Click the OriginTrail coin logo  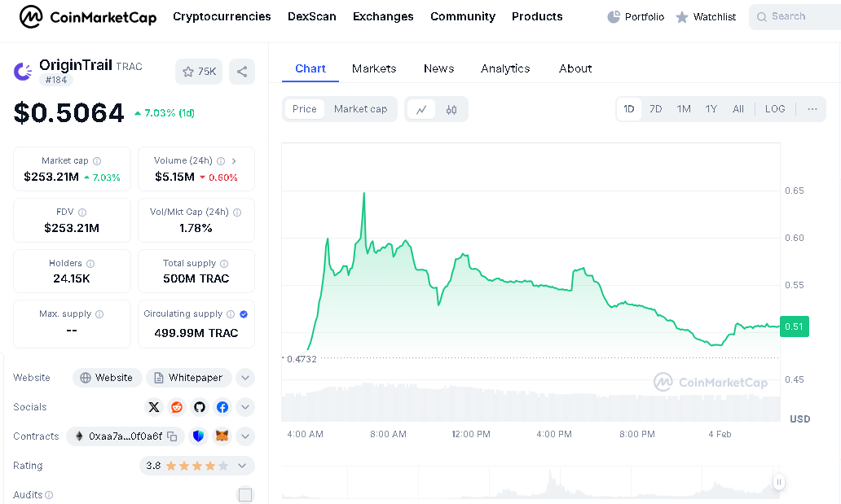coord(23,72)
